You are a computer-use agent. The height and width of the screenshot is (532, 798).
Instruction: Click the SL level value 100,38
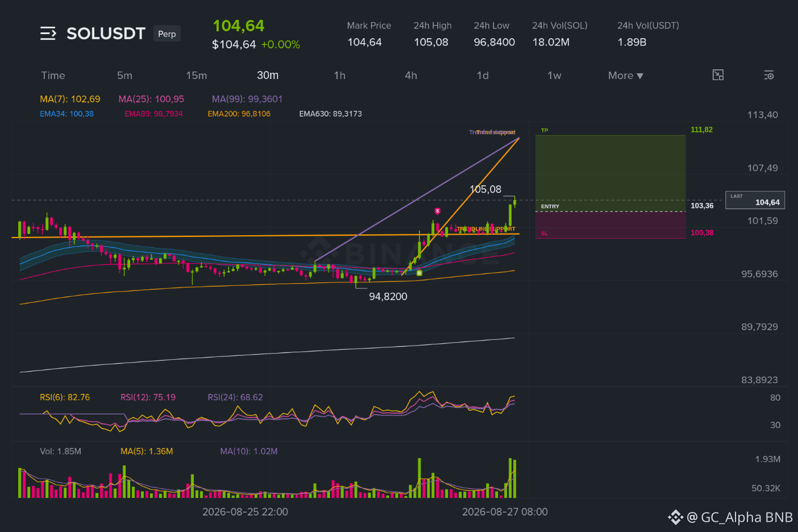tap(702, 232)
